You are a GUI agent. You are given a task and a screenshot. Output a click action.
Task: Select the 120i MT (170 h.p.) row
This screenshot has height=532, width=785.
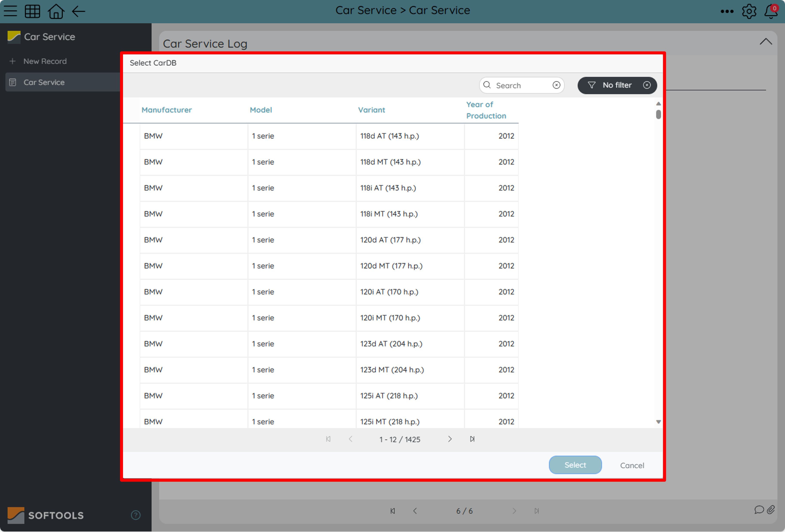[x=329, y=318]
